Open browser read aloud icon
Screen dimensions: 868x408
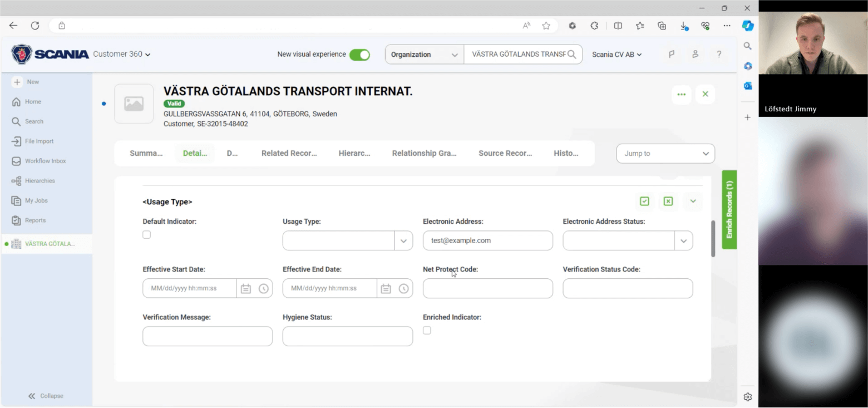[526, 26]
